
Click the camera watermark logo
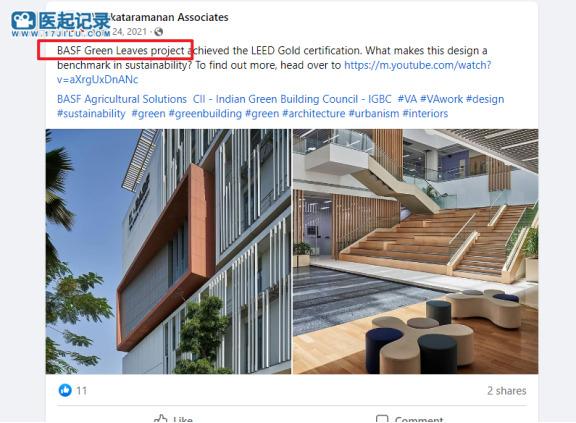coord(23,20)
